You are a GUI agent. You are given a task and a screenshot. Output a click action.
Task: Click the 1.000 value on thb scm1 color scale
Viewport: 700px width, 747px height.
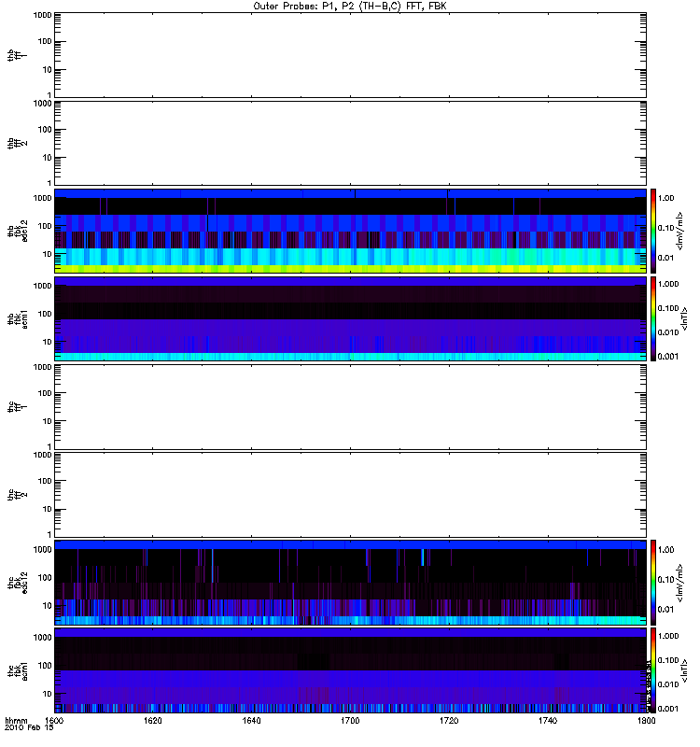pos(668,284)
